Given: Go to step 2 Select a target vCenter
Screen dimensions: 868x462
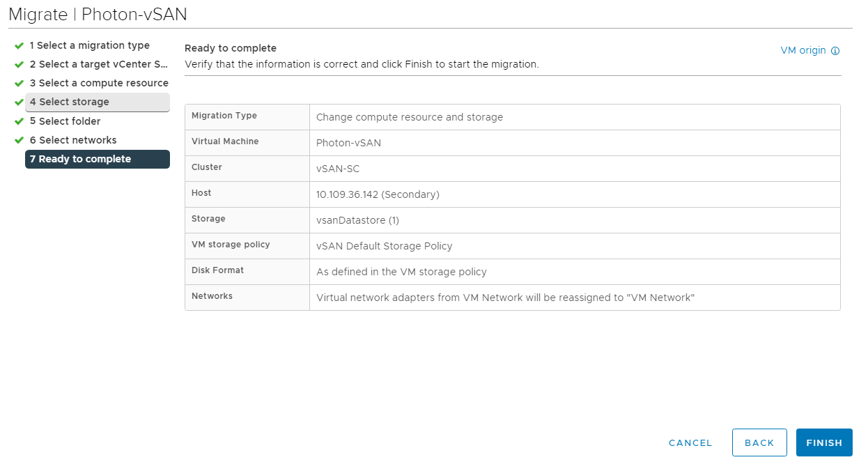Looking at the screenshot, I should point(98,64).
